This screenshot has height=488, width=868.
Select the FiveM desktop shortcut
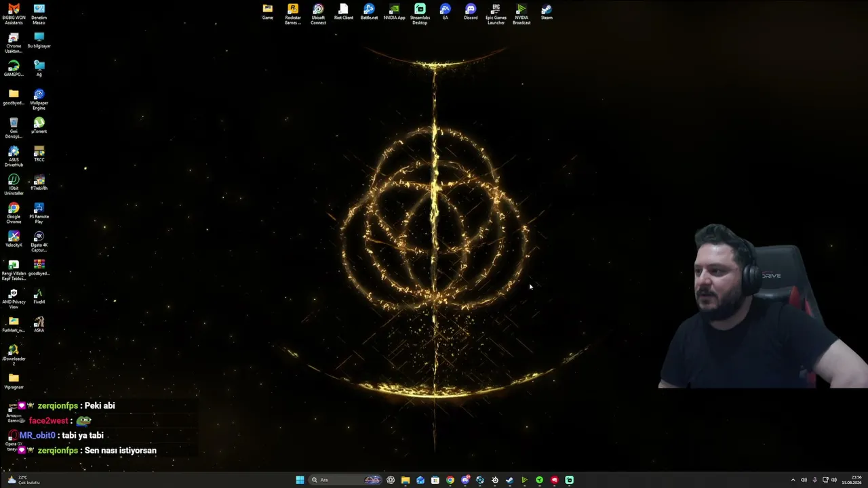pos(39,297)
